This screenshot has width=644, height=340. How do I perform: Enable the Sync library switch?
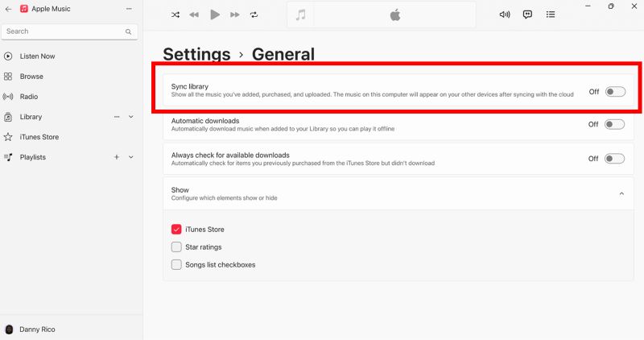[x=615, y=92]
